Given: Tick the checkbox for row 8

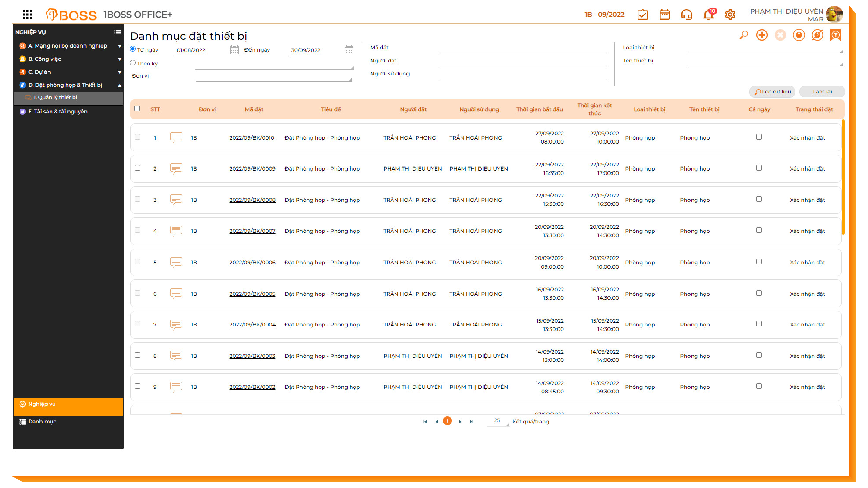Looking at the screenshot, I should coord(138,355).
